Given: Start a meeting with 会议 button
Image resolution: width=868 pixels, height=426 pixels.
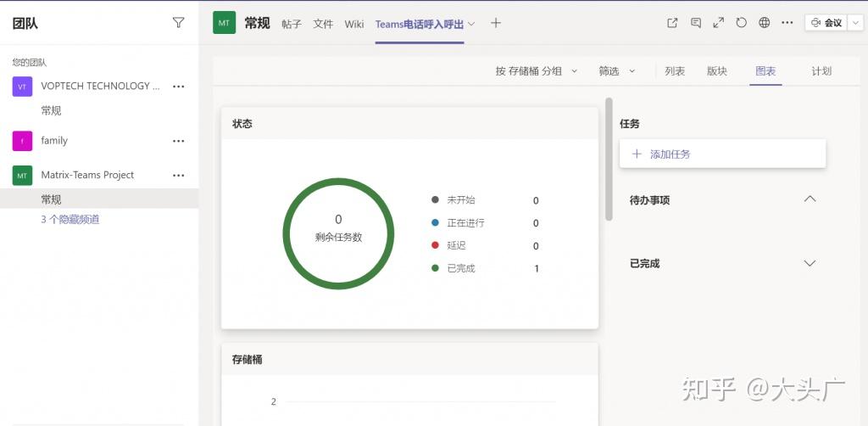Looking at the screenshot, I should 826,23.
